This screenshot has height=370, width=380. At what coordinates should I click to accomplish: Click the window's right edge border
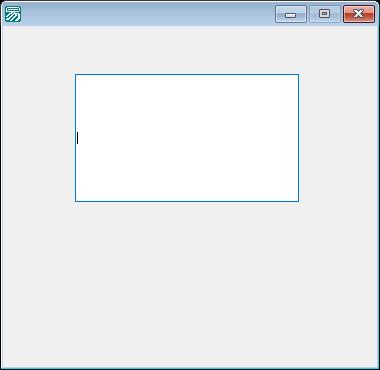[x=379, y=197]
